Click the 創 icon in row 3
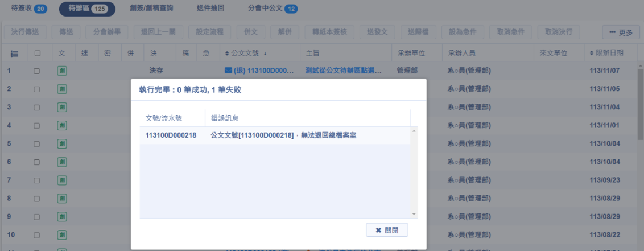The width and height of the screenshot is (644, 251). [62, 107]
